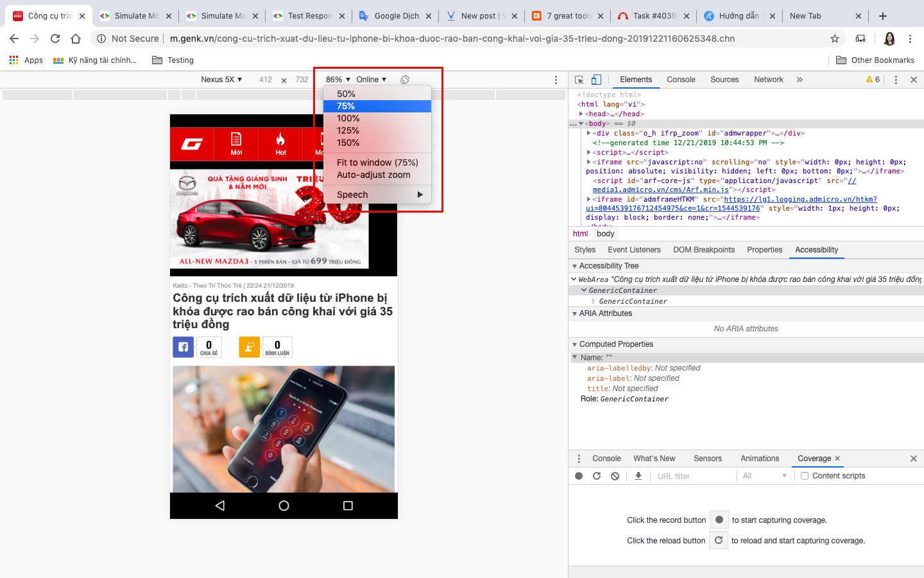The height and width of the screenshot is (578, 924).
Task: Select Auto-adjust zoom
Action: pyautogui.click(x=377, y=175)
